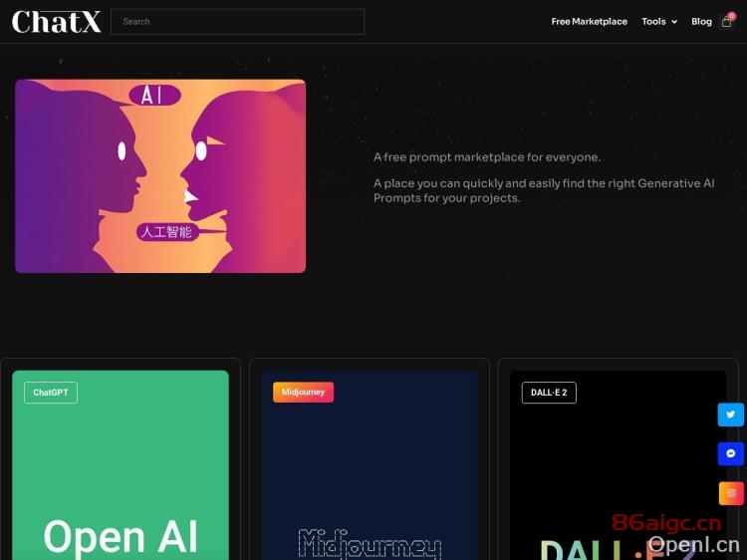The image size is (747, 560).
Task: Expand the Tools dropdown menu
Action: [x=659, y=22]
